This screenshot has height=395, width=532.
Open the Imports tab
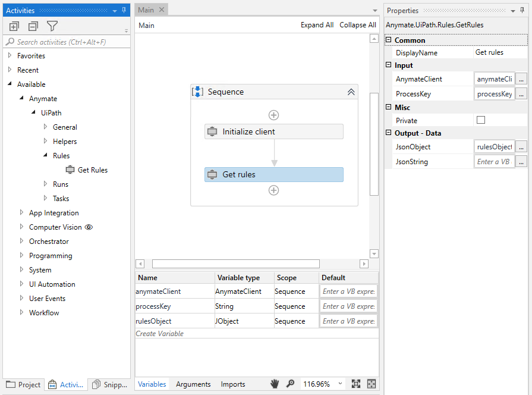(233, 384)
